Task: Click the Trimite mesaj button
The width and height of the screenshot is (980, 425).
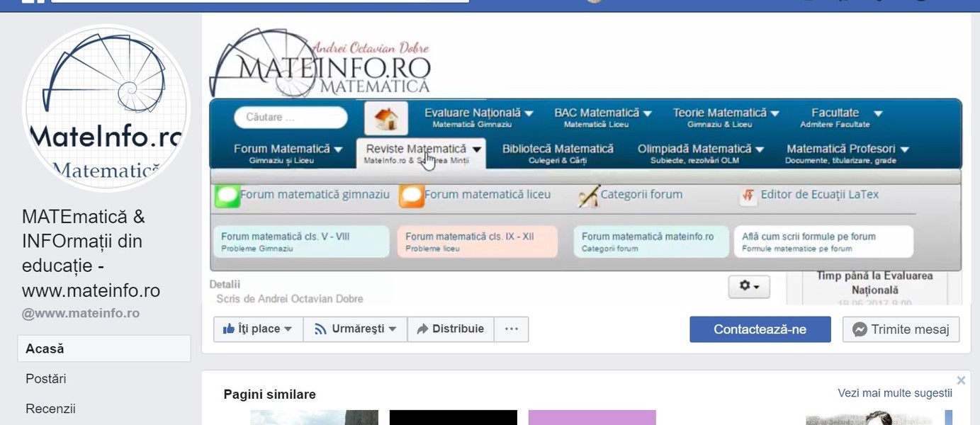Action: (901, 329)
